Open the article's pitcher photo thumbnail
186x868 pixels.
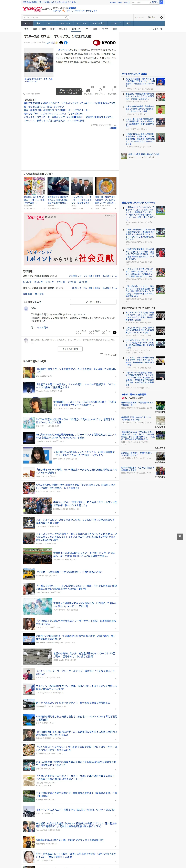[x=39, y=62]
